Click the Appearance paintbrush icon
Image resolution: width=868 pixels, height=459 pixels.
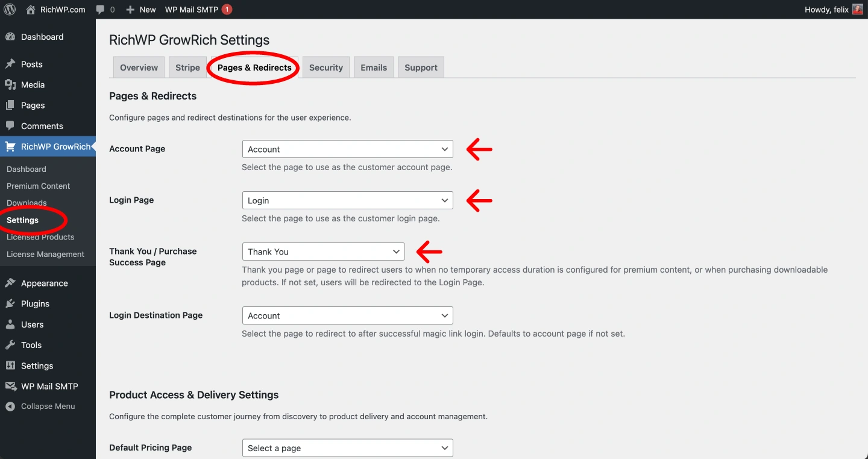click(10, 283)
